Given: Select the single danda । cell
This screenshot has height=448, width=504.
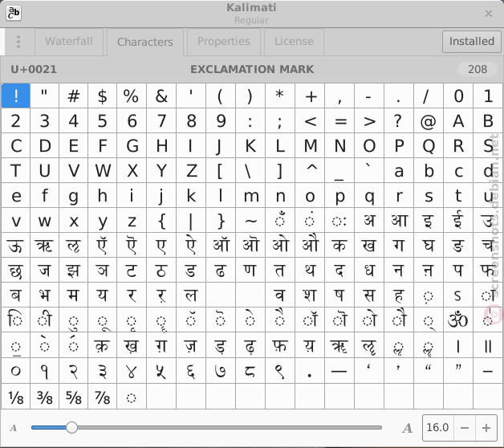Looking at the screenshot, I should pos(458,345).
